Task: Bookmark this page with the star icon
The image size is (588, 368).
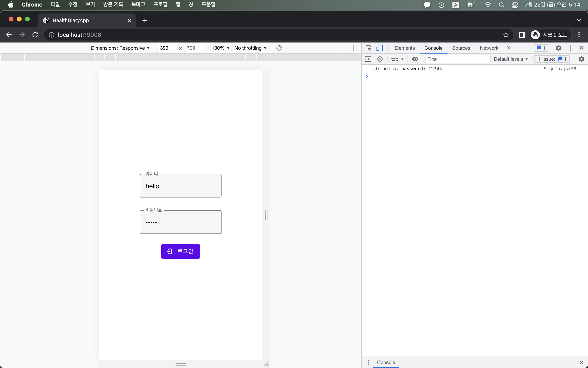Action: point(506,35)
